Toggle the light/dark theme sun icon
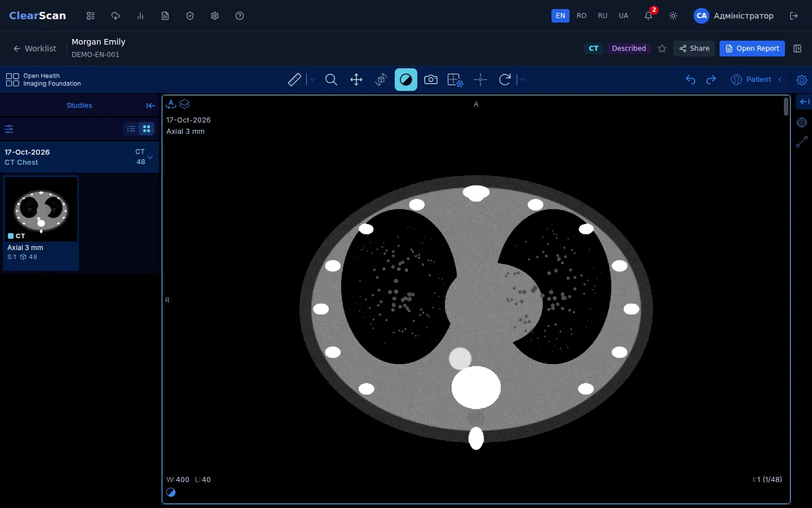The image size is (812, 508). 673,16
